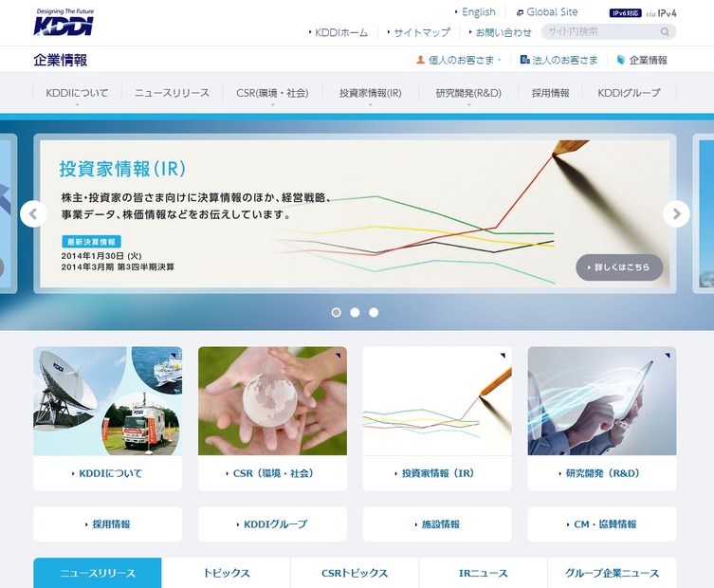Click the building icon beside 法人のお客さま

524,60
